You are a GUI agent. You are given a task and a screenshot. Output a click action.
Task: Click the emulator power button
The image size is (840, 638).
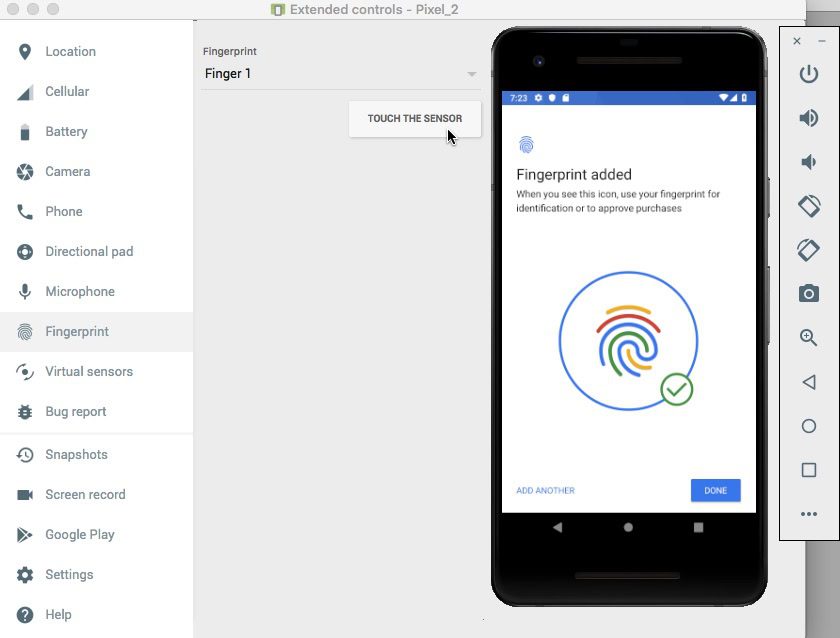point(808,74)
